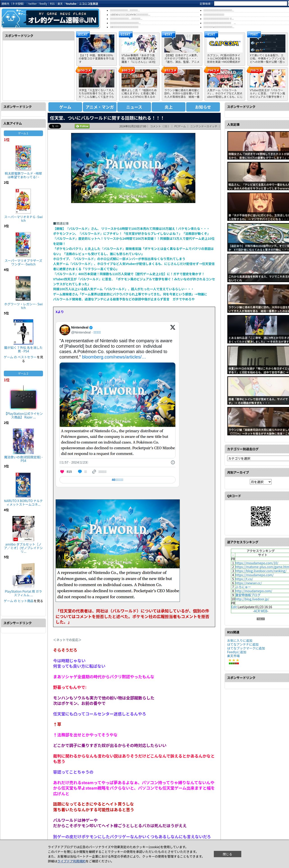Open the QR code image

click(x=261, y=516)
